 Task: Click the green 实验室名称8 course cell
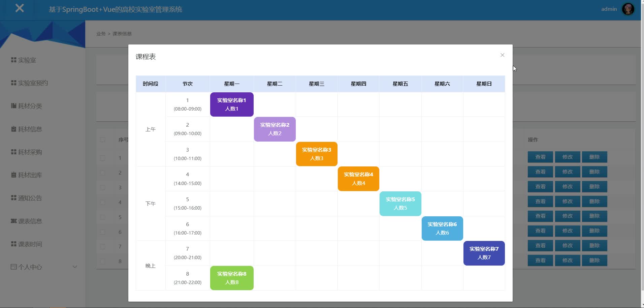tap(232, 278)
